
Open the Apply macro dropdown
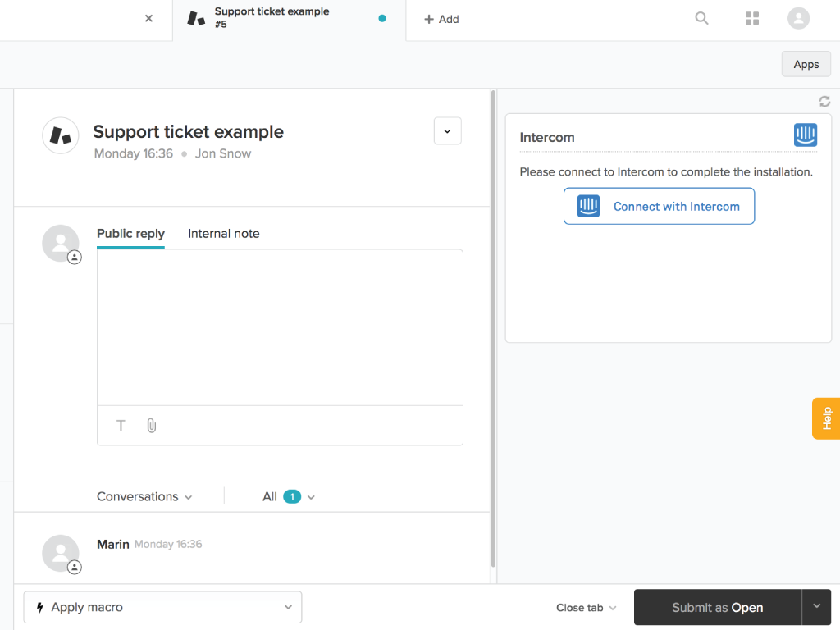coord(162,608)
